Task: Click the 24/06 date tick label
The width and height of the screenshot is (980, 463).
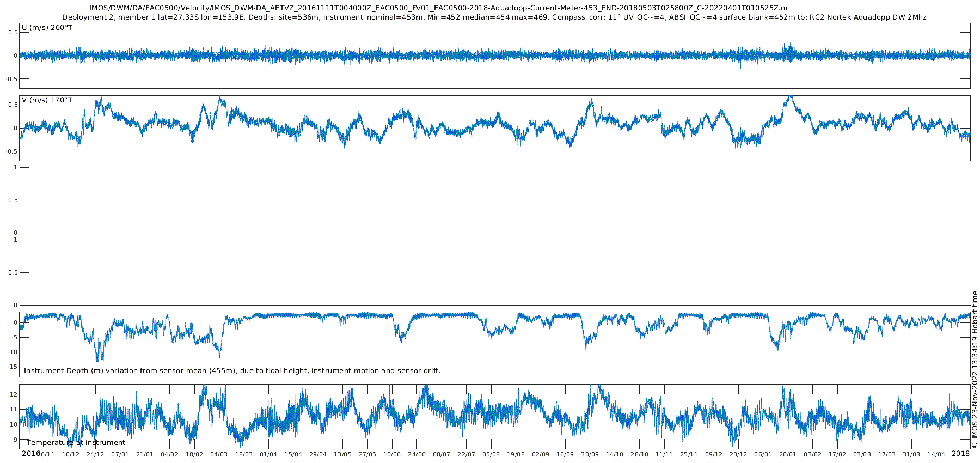Action: tap(417, 454)
